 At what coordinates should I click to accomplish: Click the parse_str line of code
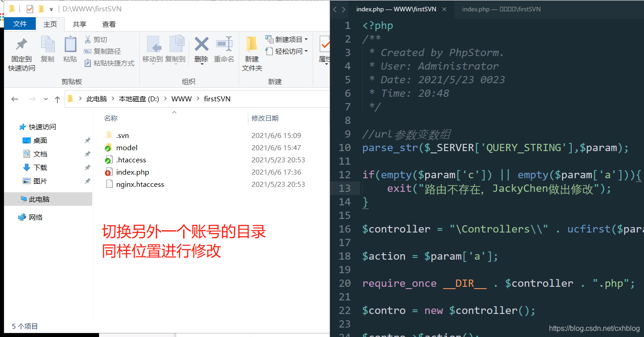496,147
